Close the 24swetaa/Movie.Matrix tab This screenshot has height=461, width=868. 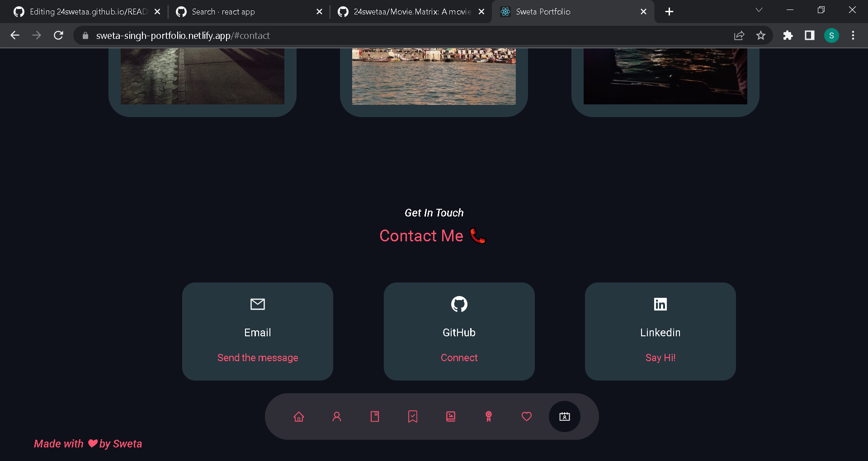(x=481, y=12)
